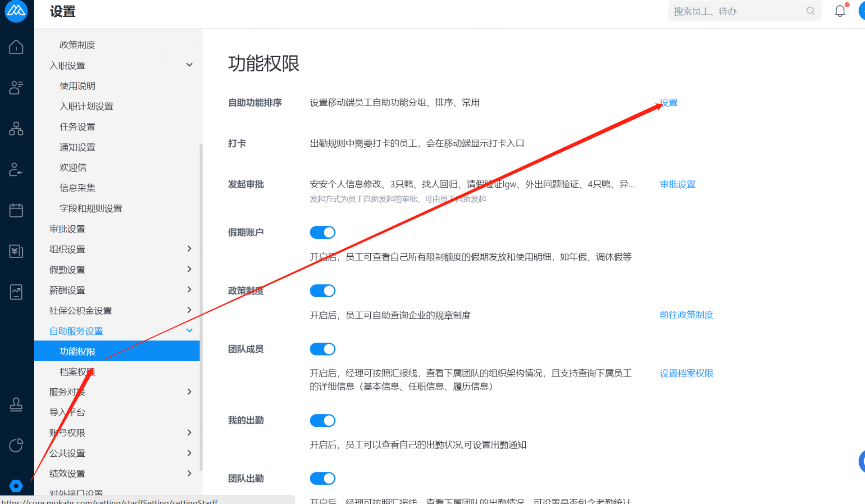Open the settings gear icon at sidebar bottom

click(16, 486)
